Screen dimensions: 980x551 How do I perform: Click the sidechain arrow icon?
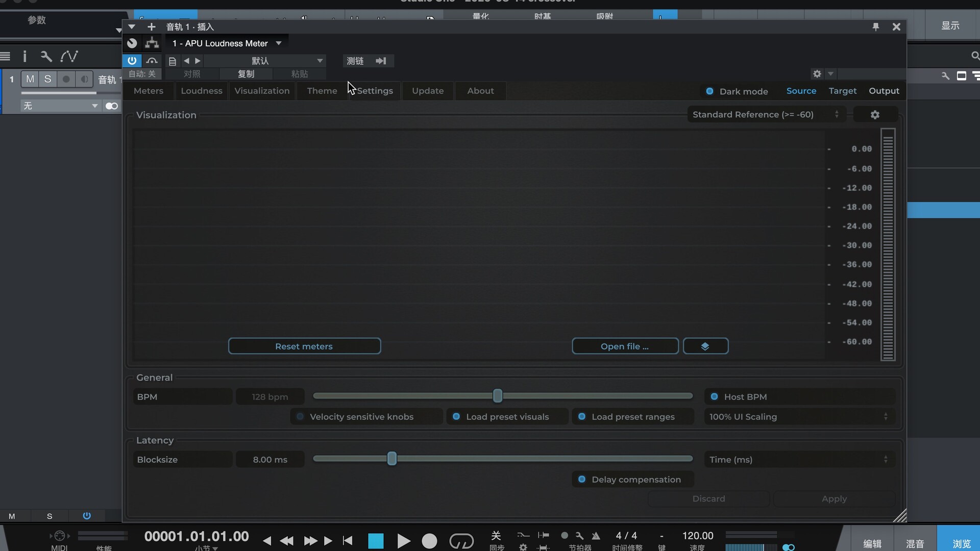point(381,61)
